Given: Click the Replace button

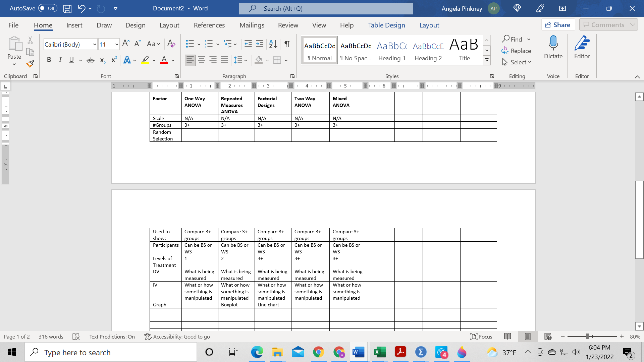Looking at the screenshot, I should pyautogui.click(x=517, y=51).
